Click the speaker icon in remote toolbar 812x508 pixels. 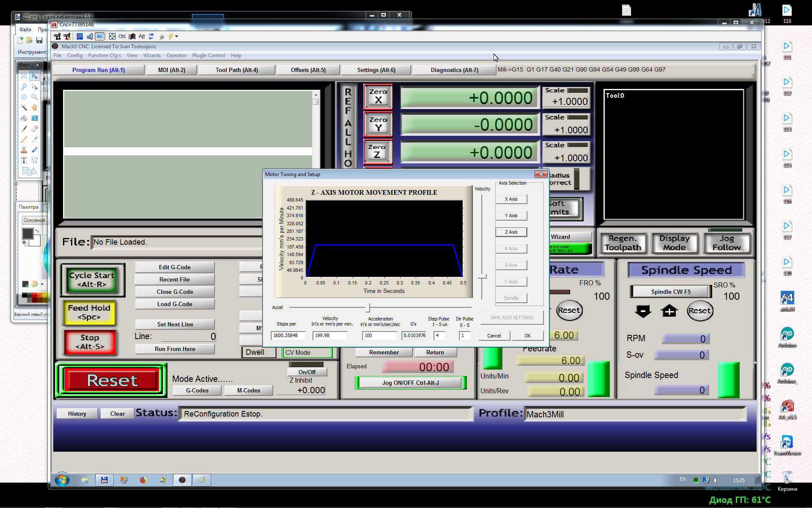click(x=90, y=36)
